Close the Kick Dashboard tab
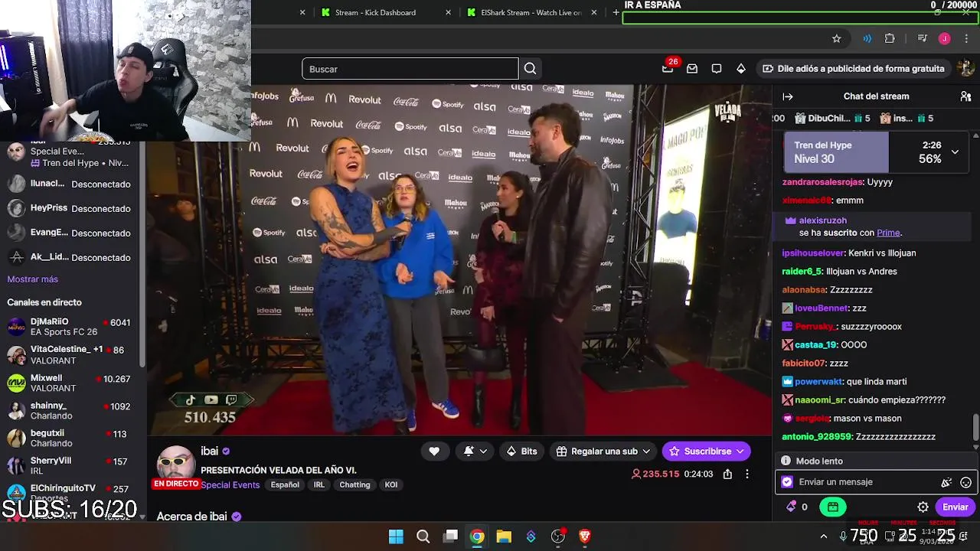 [448, 12]
